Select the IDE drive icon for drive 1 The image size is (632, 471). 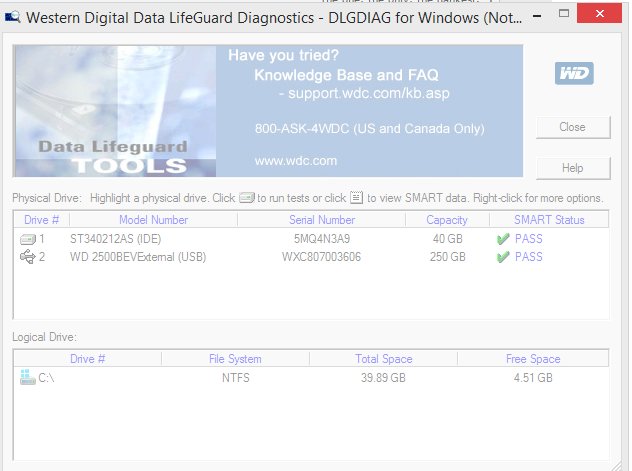point(28,239)
